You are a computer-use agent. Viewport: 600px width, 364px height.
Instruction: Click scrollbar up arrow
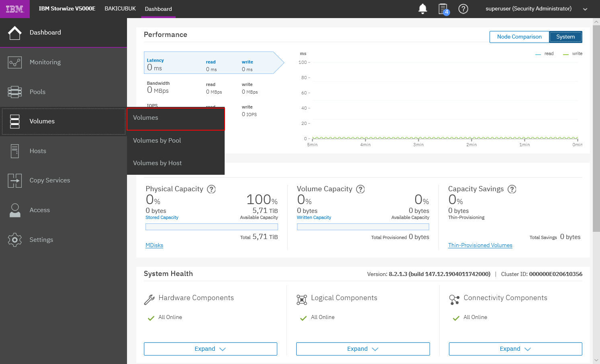tap(596, 22)
